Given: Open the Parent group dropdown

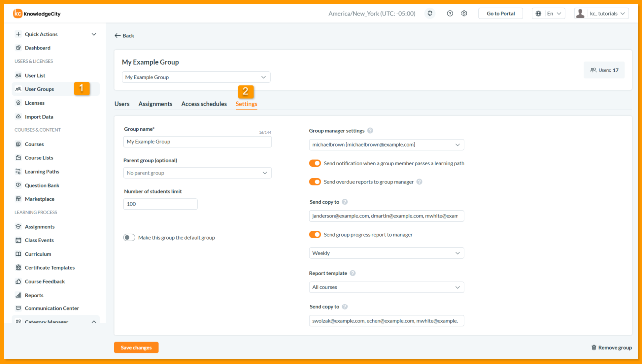Looking at the screenshot, I should point(197,173).
